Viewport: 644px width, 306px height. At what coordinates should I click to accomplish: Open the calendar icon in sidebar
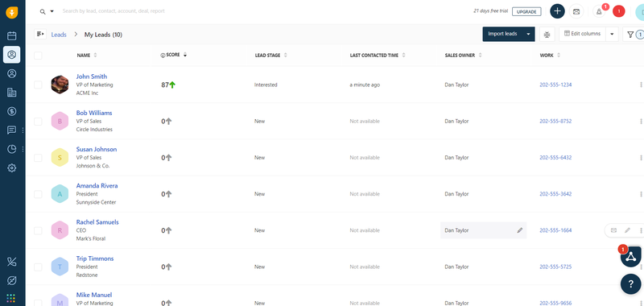[x=12, y=35]
